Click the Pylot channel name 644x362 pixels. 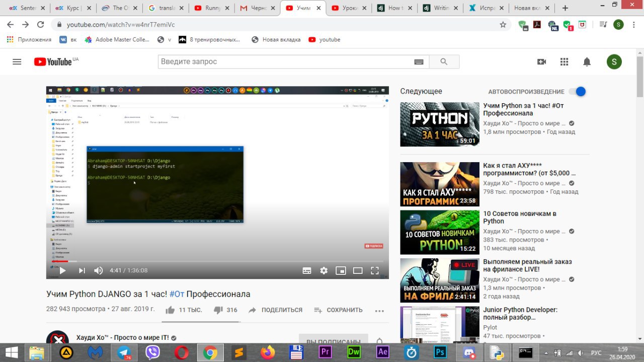coord(490,327)
